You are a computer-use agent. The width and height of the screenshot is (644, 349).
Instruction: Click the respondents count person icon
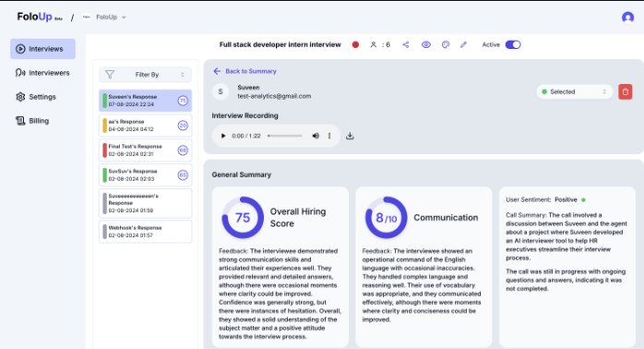coord(374,45)
